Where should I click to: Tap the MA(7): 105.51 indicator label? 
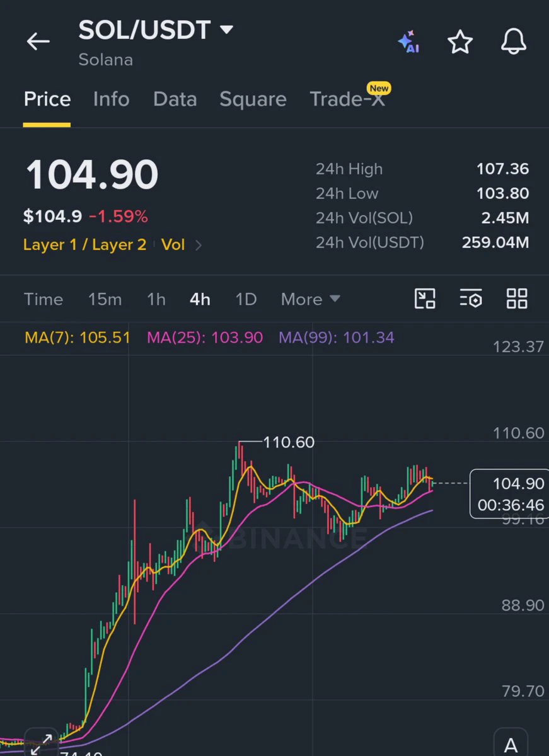78,338
